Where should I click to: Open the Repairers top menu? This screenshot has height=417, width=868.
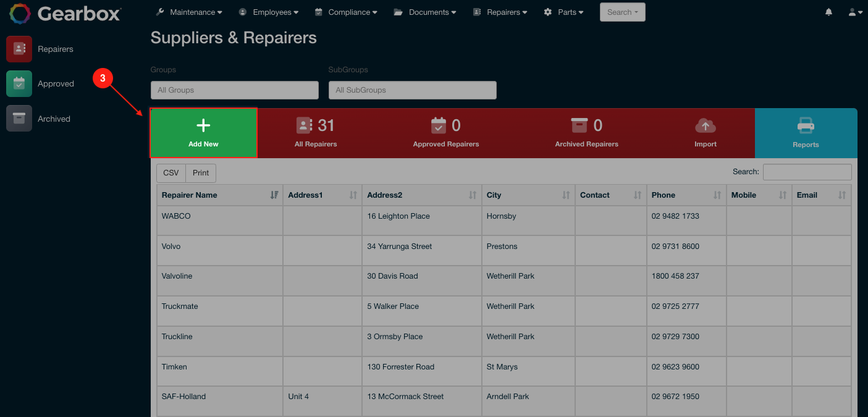pos(500,12)
